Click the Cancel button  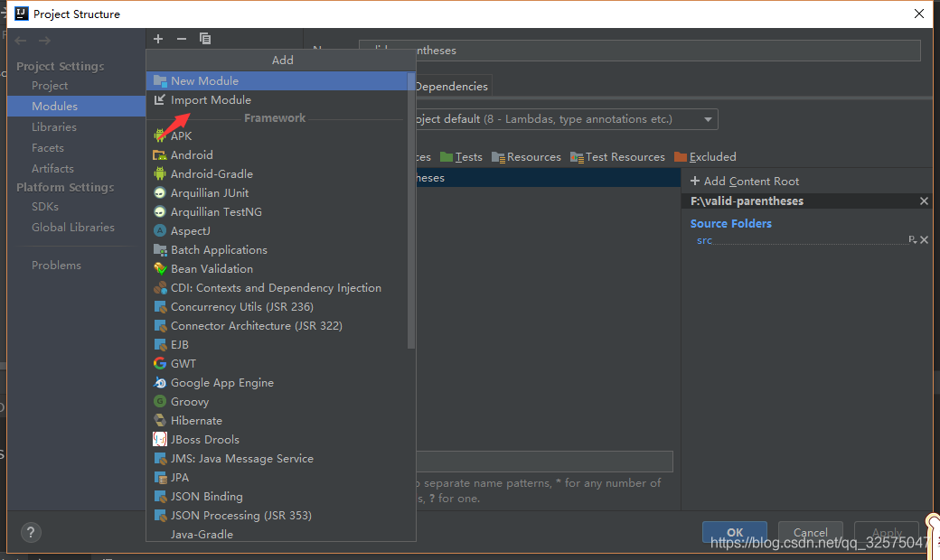[x=811, y=532]
